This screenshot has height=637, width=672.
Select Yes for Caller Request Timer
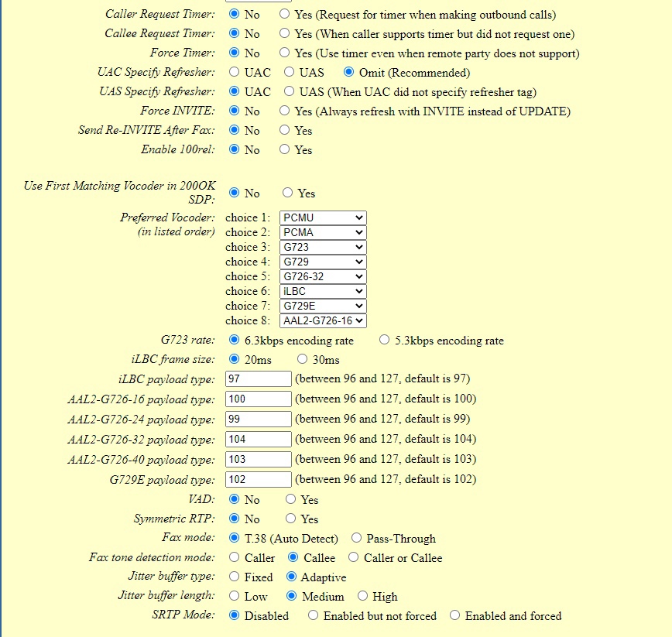[x=284, y=14]
